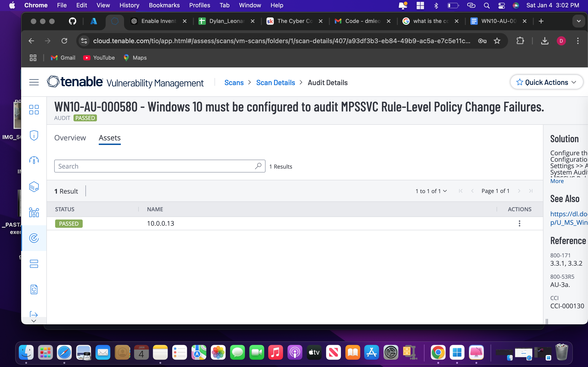588x367 pixels.
Task: Click the search magnifier in Search field
Action: (x=258, y=166)
